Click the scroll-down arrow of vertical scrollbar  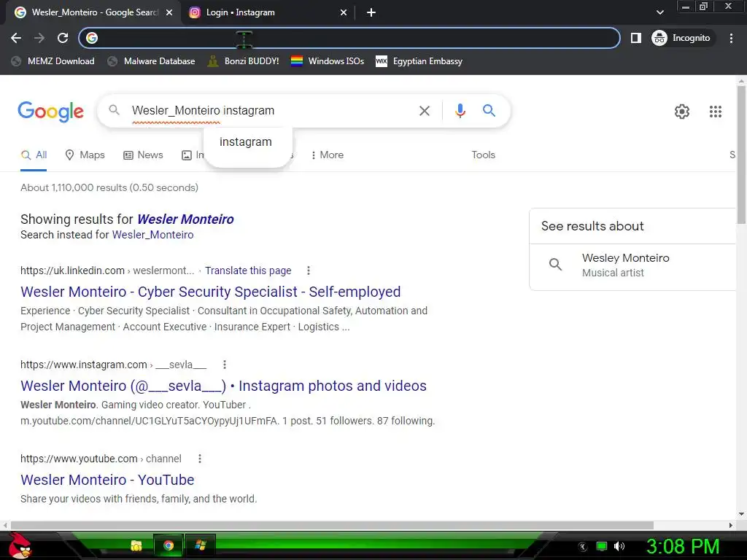[741, 514]
